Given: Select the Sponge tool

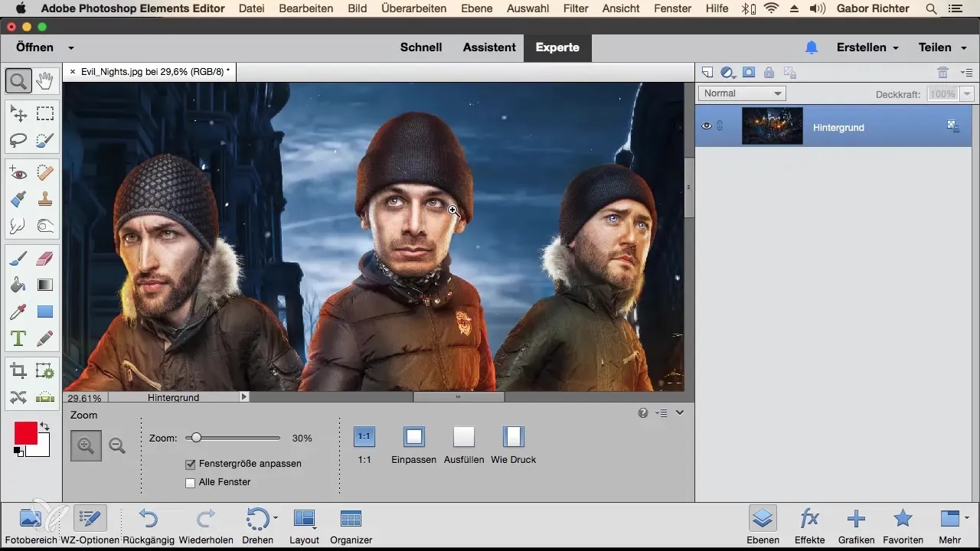Looking at the screenshot, I should pyautogui.click(x=45, y=226).
